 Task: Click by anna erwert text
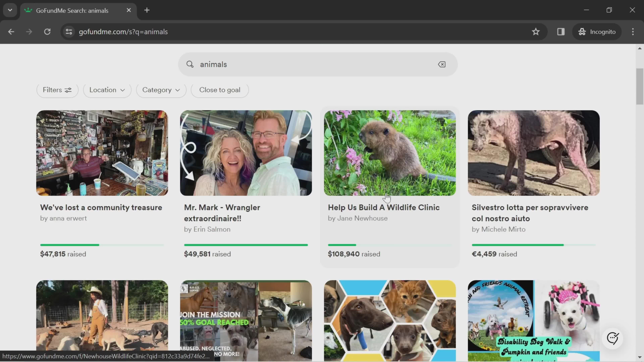(64, 218)
